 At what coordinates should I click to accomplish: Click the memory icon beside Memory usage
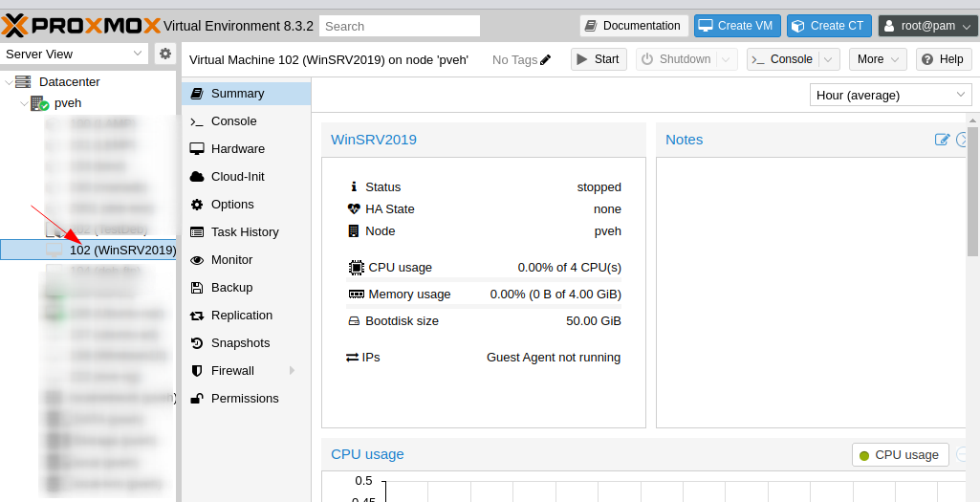click(x=356, y=294)
